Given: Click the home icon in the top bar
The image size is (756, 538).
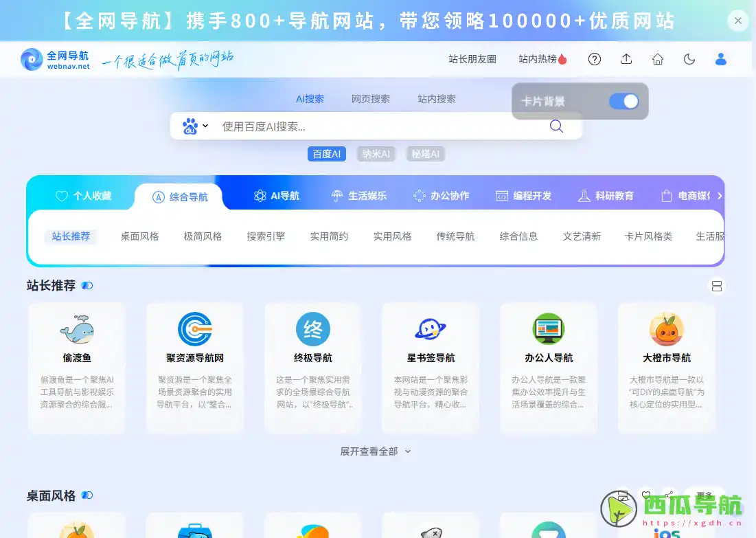Looking at the screenshot, I should point(657,59).
